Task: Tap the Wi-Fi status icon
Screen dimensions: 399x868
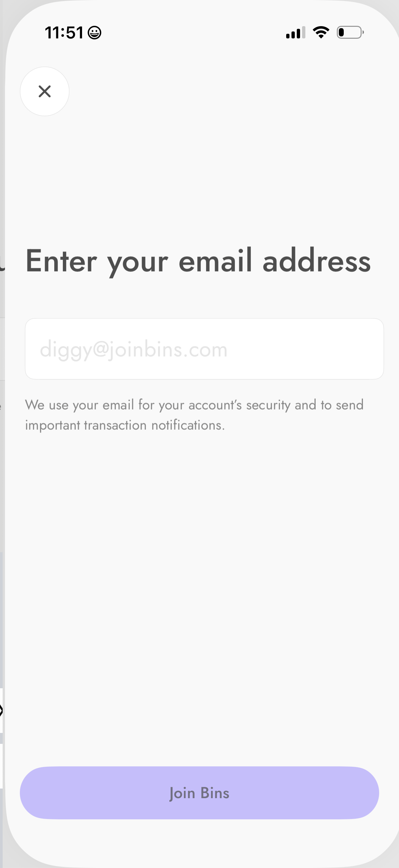Action: coord(321,32)
